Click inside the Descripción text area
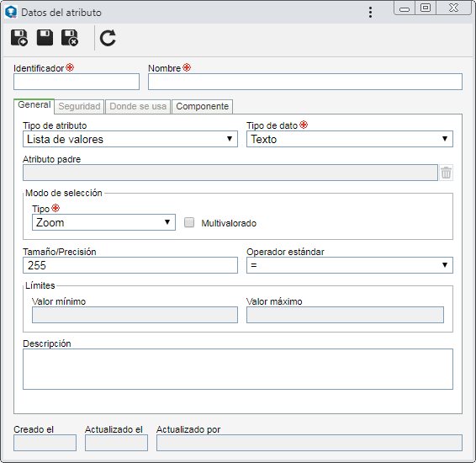476x463 pixels. [x=238, y=369]
